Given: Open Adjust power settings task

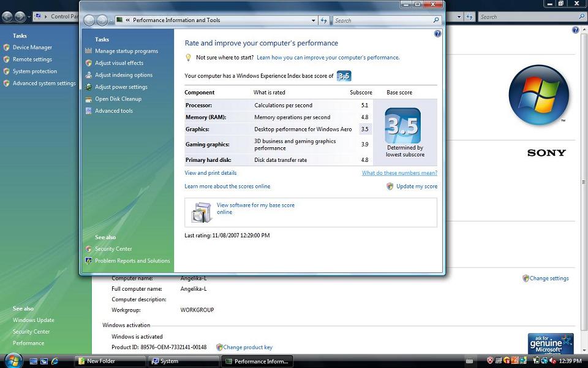Looking at the screenshot, I should (x=121, y=87).
